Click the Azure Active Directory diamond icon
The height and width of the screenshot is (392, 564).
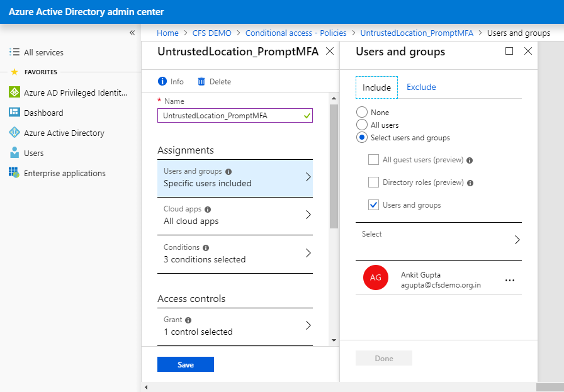click(x=14, y=132)
